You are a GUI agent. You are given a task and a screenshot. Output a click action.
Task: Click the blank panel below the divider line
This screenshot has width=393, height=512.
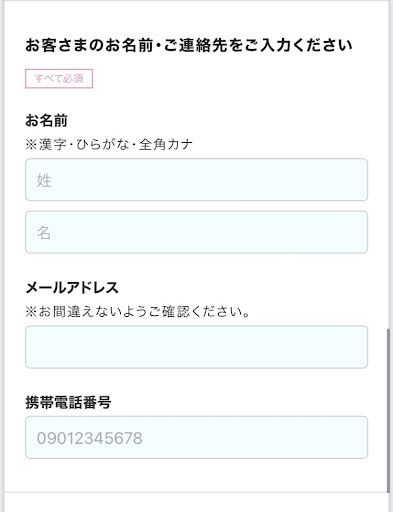(x=196, y=502)
